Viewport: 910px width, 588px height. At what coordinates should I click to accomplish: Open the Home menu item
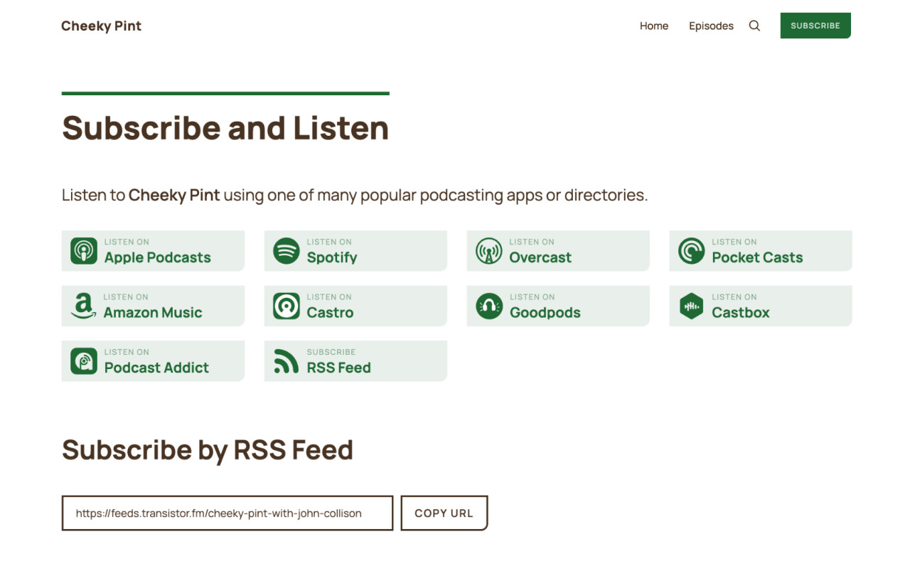coord(653,26)
